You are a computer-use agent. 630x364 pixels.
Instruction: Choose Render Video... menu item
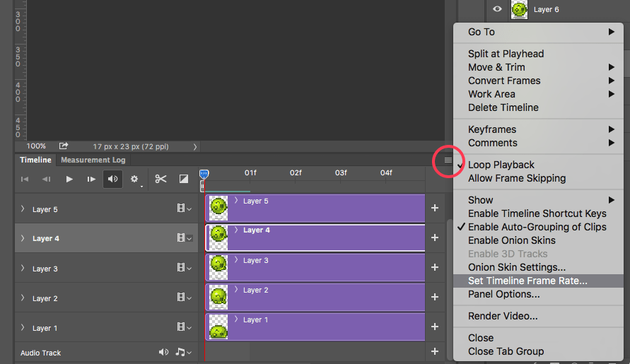[538, 316]
